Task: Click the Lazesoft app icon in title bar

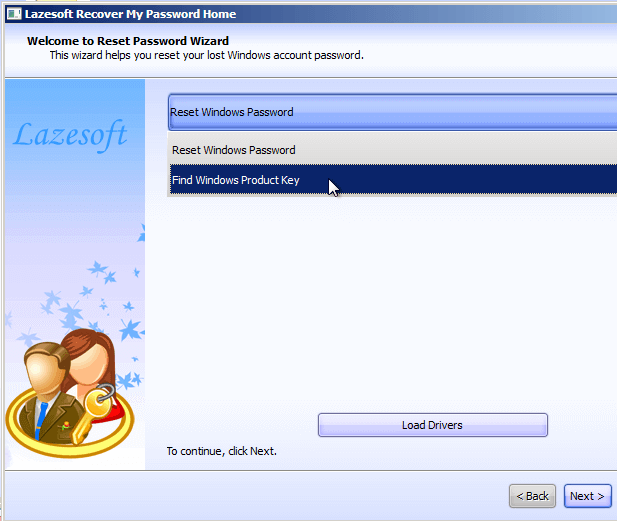Action: 14,14
